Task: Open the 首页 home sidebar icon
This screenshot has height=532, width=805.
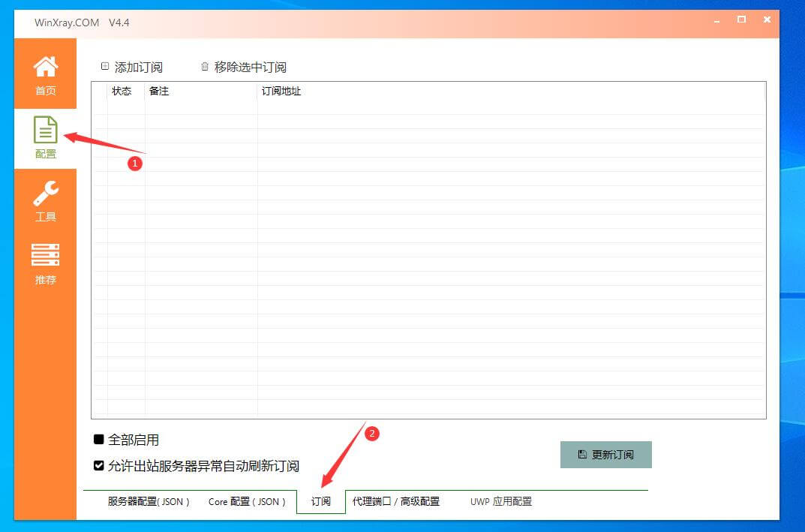Action: (45, 74)
